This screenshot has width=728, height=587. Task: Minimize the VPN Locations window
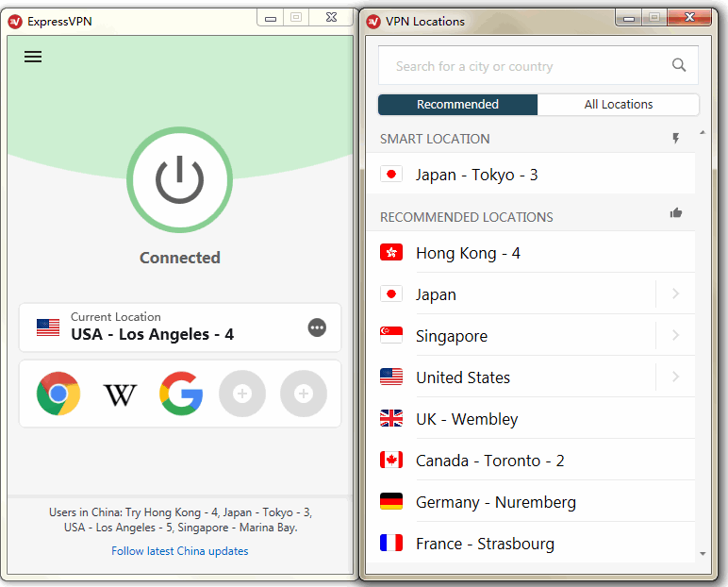pyautogui.click(x=629, y=18)
